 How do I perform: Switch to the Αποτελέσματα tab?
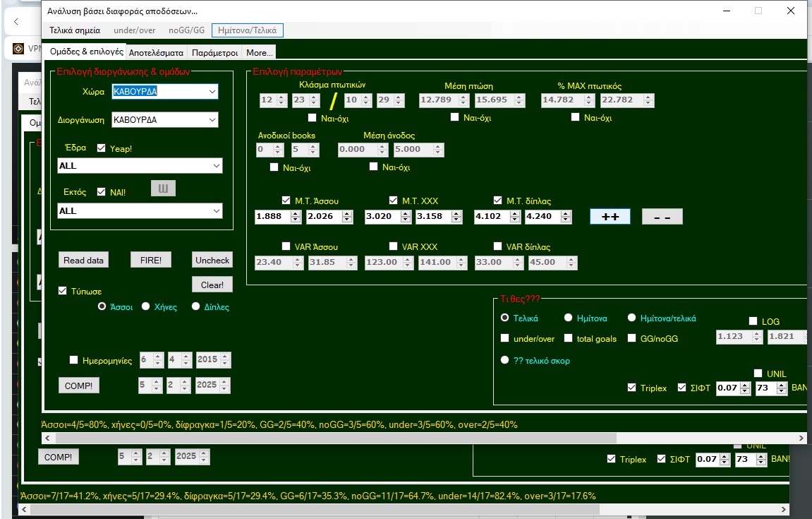[x=156, y=53]
